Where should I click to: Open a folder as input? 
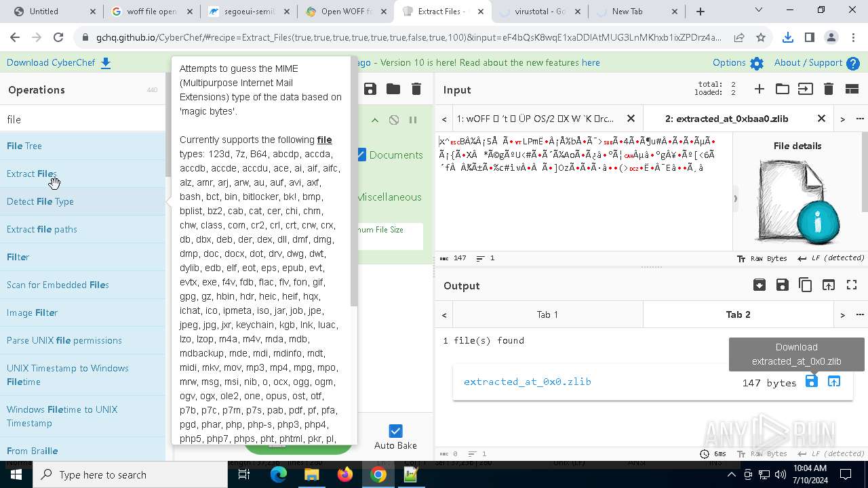click(783, 89)
